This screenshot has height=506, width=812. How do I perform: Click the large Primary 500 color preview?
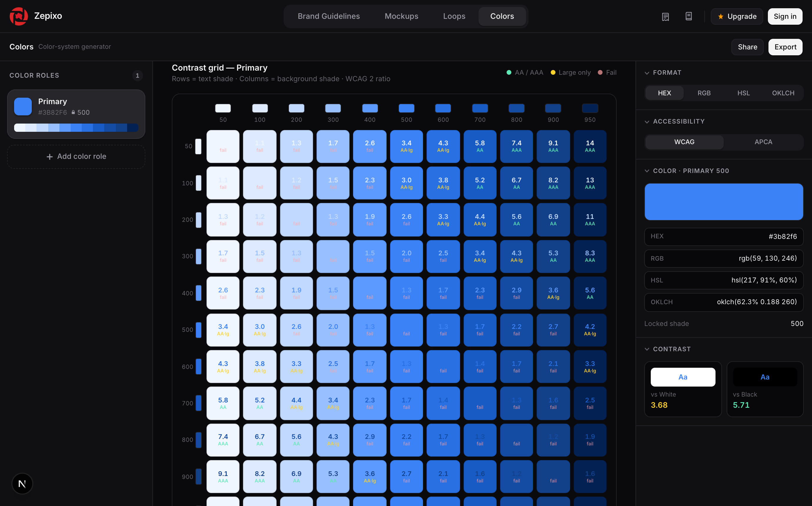tap(724, 202)
